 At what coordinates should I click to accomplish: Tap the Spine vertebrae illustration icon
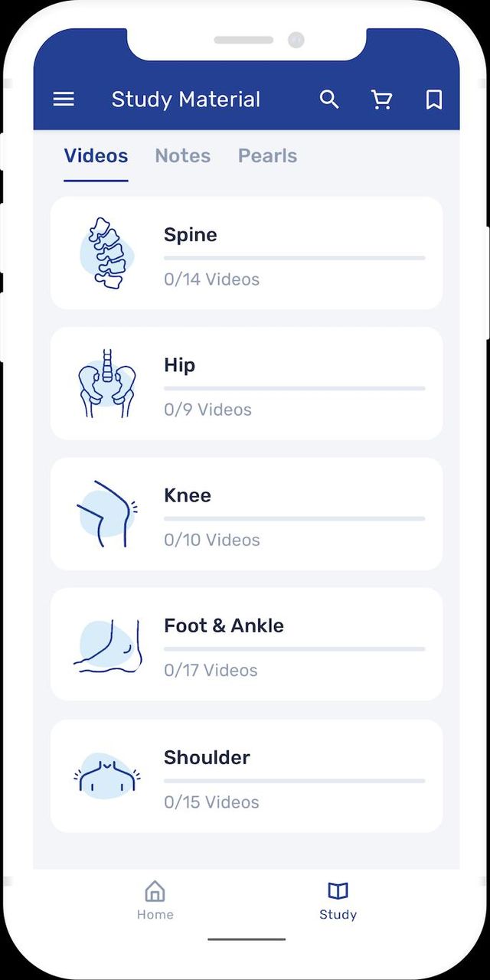107,253
